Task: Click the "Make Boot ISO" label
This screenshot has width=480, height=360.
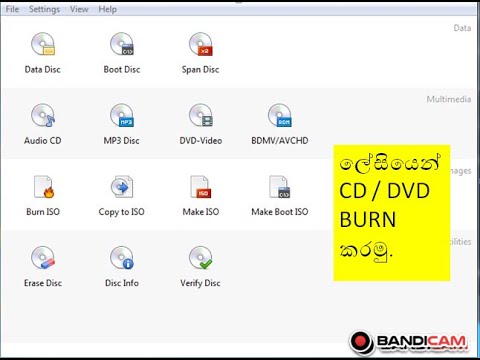Action: pyautogui.click(x=280, y=212)
